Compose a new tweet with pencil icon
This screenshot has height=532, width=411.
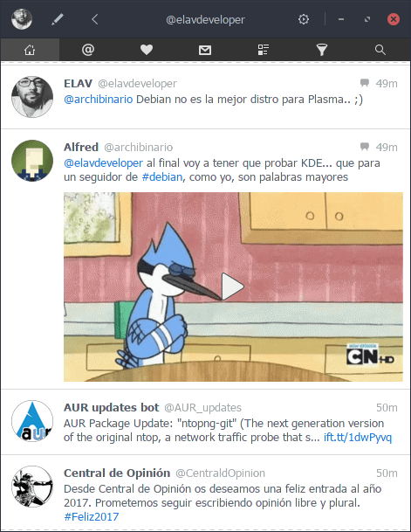[58, 19]
